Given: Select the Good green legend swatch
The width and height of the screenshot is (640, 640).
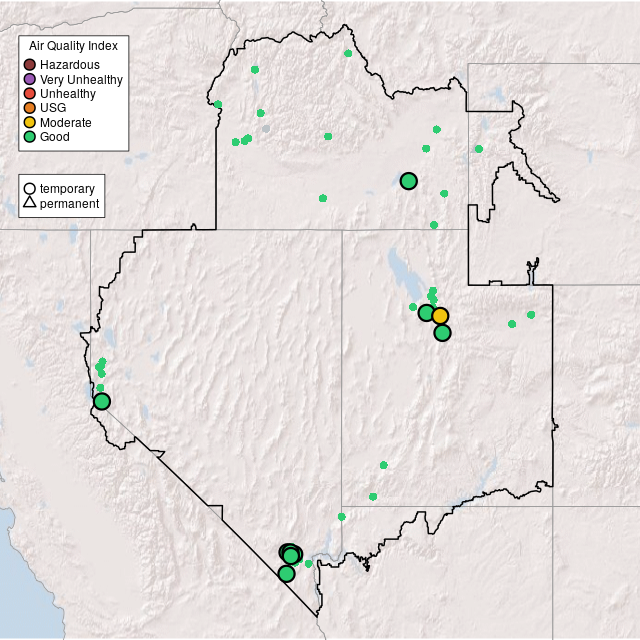Looking at the screenshot, I should tap(30, 137).
